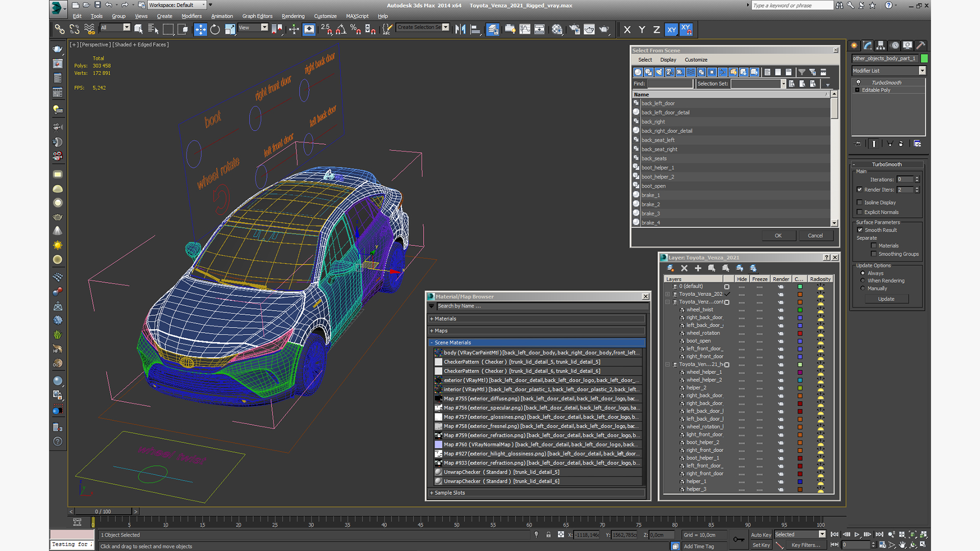Enable the Explicit Normals checkbox
This screenshot has height=551, width=980.
tap(860, 212)
